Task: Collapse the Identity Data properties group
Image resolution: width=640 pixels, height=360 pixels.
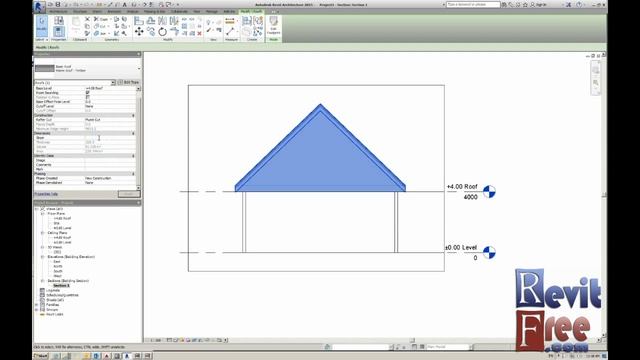Action: pyautogui.click(x=133, y=156)
